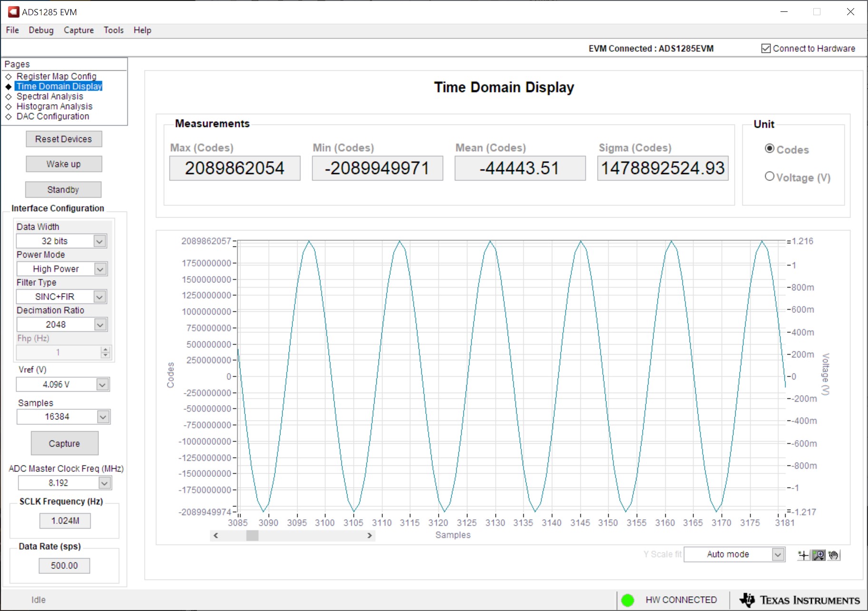Open the Data Width dropdown
868x611 pixels.
pyautogui.click(x=99, y=241)
